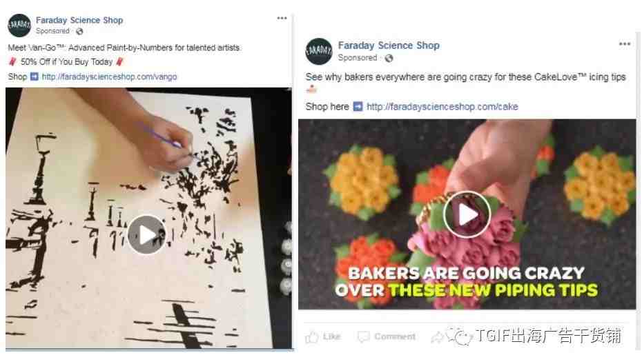Click arrow icon beside Shop here text
Screen dimensions: 642x364
click(358, 107)
